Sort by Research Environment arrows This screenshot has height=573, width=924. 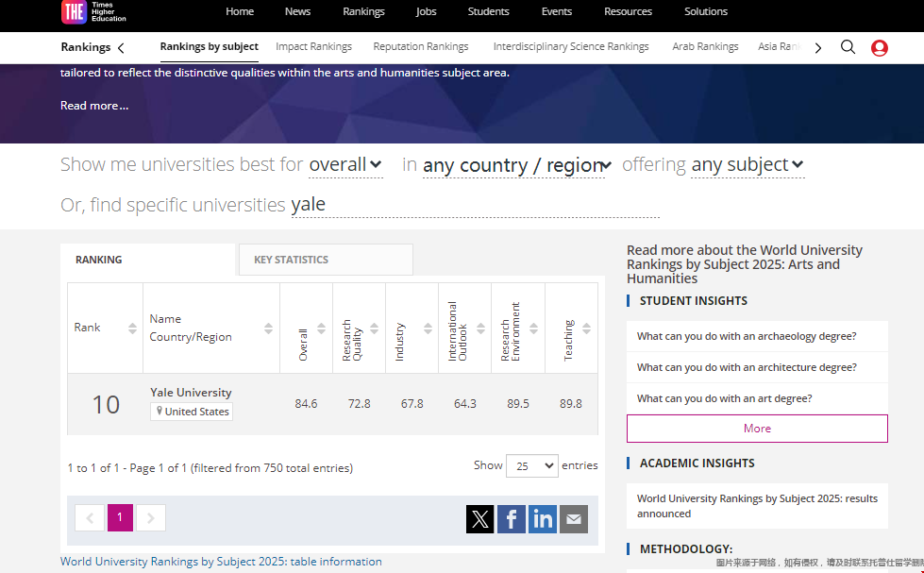pyautogui.click(x=533, y=329)
